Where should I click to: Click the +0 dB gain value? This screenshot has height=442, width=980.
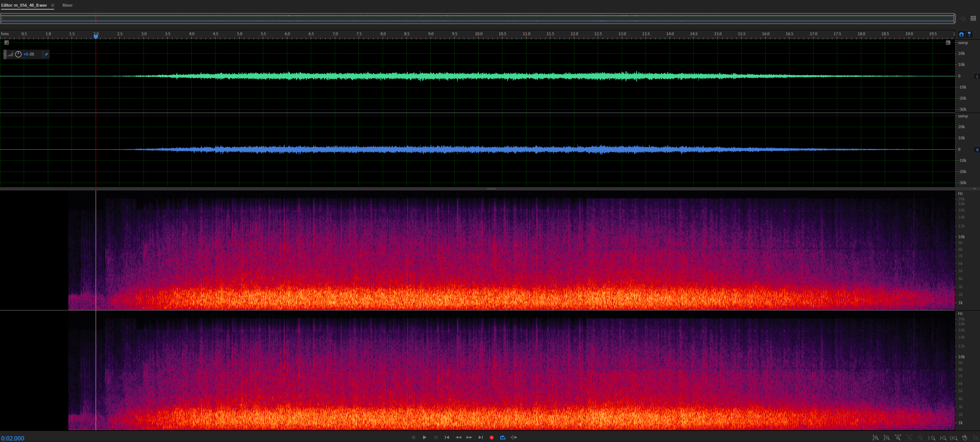click(x=29, y=54)
